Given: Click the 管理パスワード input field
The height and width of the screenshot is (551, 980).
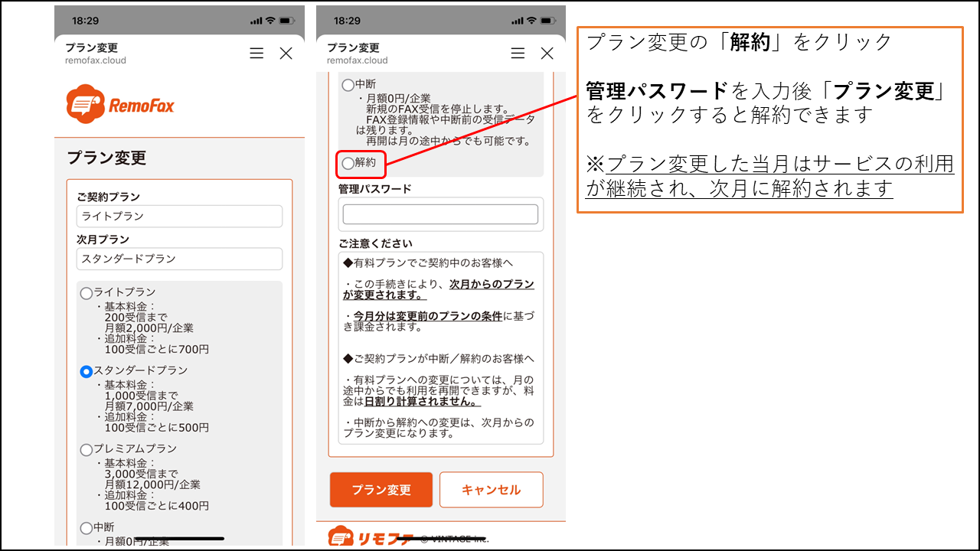Looking at the screenshot, I should pos(440,214).
